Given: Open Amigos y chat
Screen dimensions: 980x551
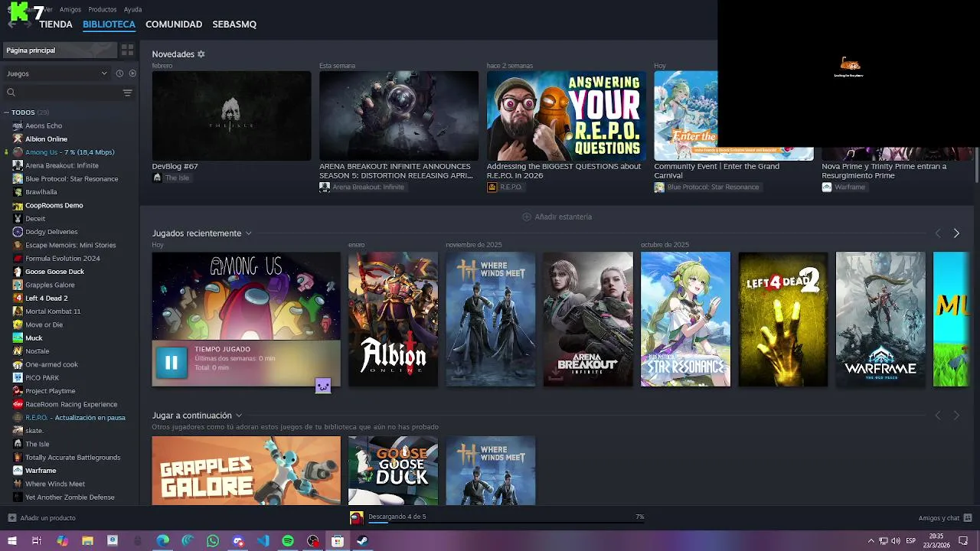Looking at the screenshot, I should click(939, 518).
